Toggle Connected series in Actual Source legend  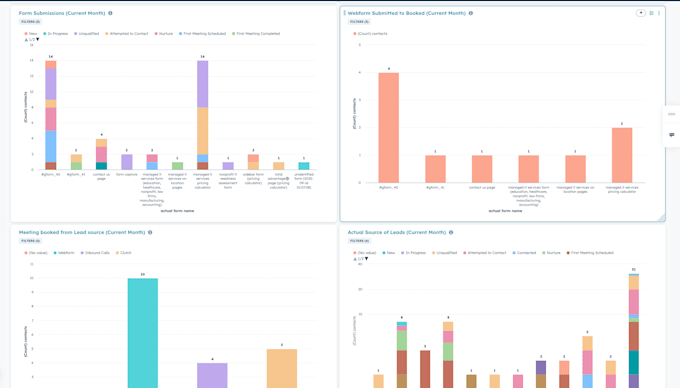click(x=524, y=253)
